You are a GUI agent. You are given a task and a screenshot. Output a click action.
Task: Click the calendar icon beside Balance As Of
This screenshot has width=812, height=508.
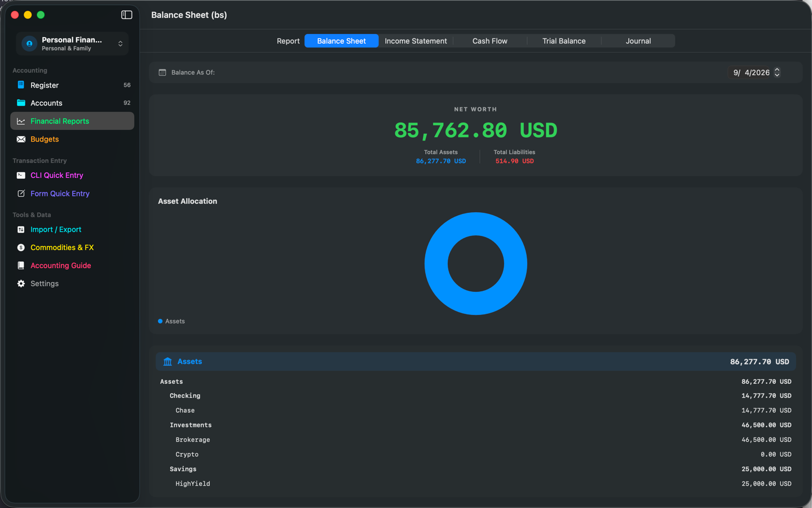point(162,72)
